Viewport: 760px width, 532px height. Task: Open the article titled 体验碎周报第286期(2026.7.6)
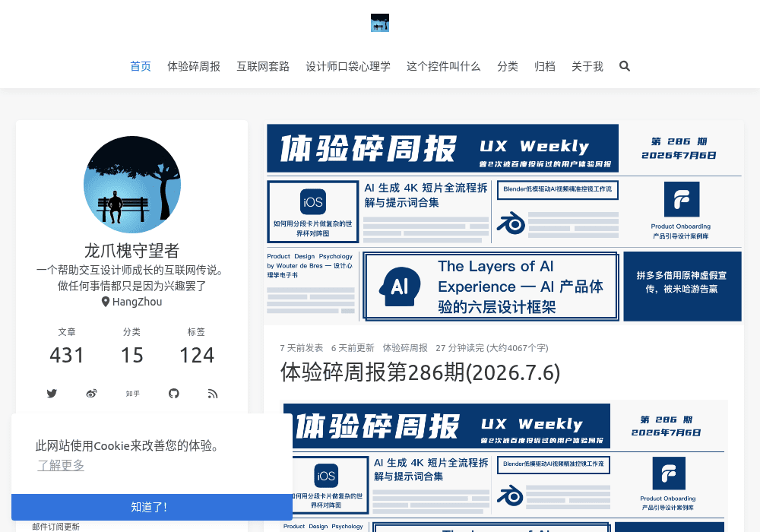(x=420, y=372)
